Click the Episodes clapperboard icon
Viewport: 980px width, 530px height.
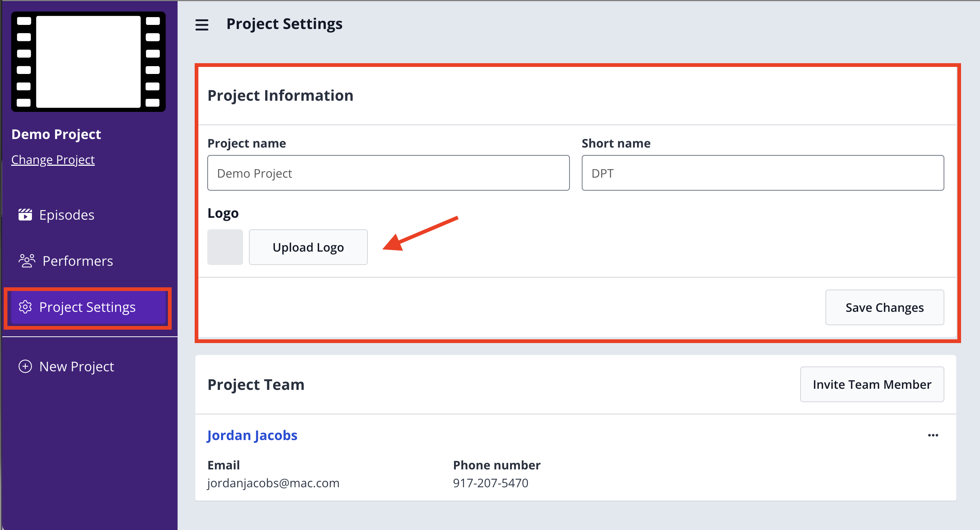(25, 215)
